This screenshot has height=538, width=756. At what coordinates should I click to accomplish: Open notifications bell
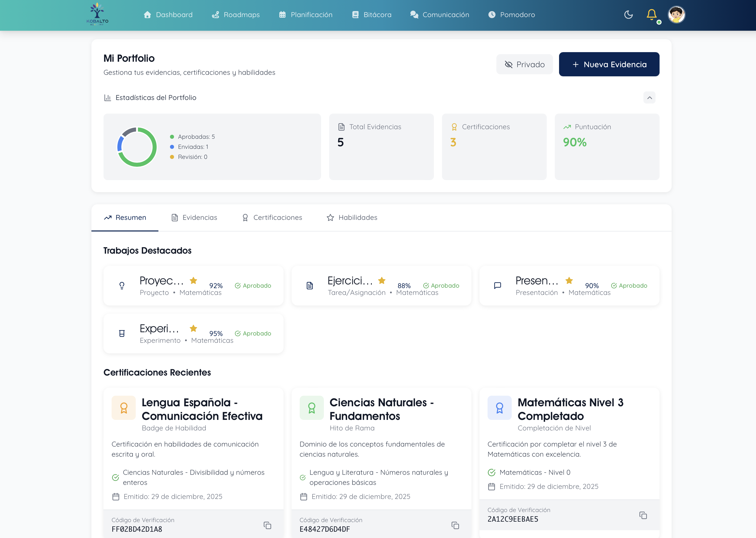651,15
